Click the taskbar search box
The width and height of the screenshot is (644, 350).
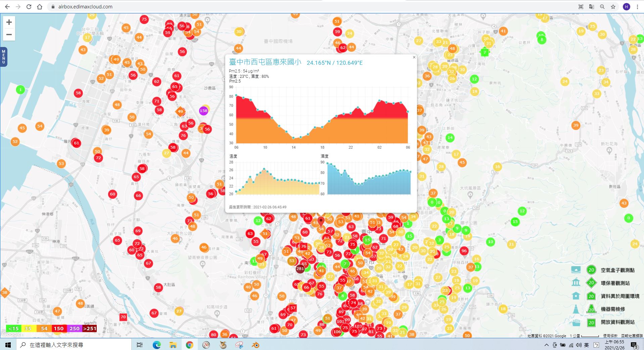pyautogui.click(x=74, y=345)
